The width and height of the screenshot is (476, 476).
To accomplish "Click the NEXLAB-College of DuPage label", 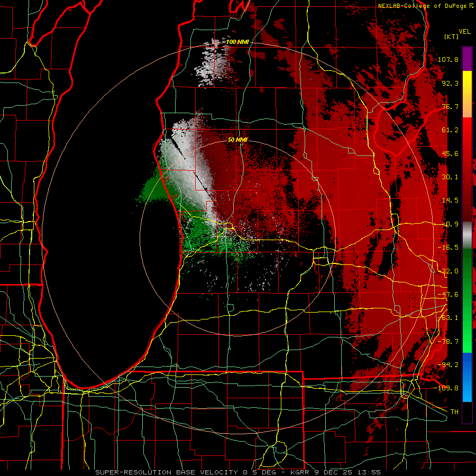I will (426, 6).
